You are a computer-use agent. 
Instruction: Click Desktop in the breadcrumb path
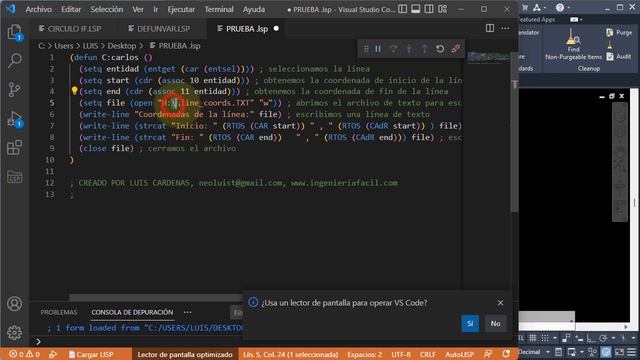pos(122,46)
